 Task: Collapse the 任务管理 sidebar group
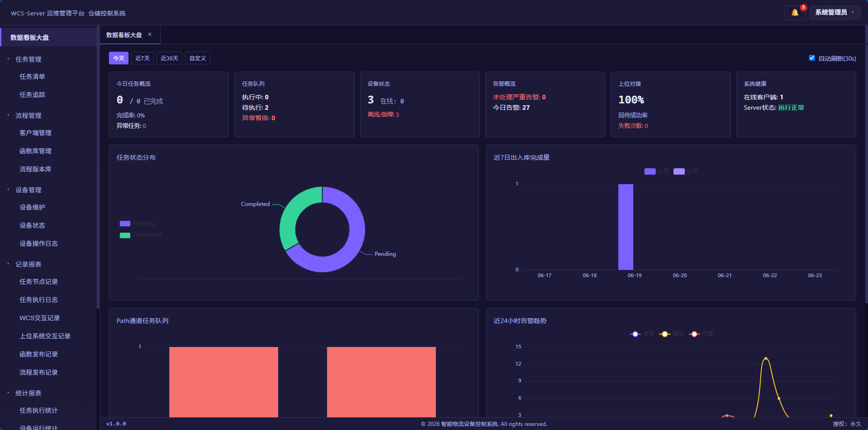point(28,59)
